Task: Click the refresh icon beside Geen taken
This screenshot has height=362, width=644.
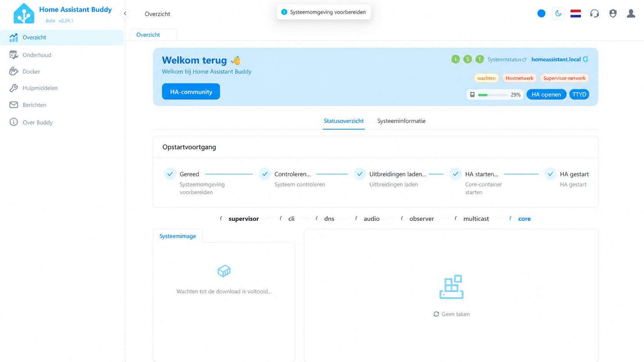Action: pyautogui.click(x=436, y=314)
